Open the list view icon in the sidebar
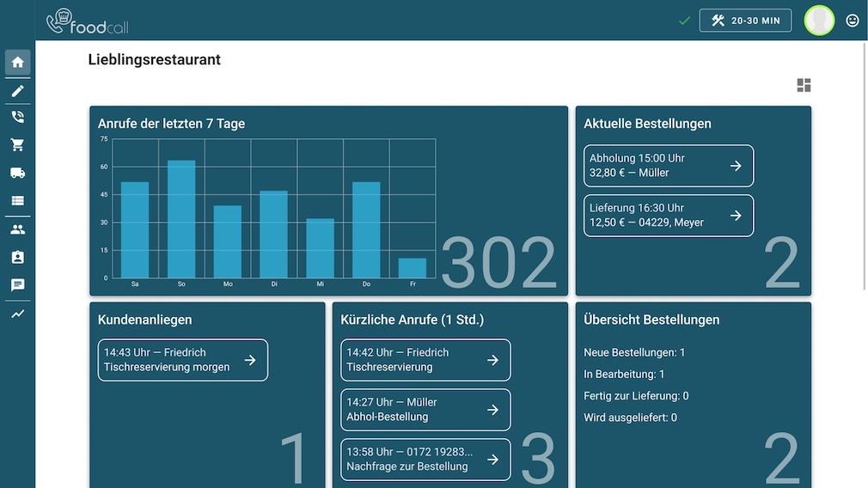The width and height of the screenshot is (868, 488). (x=17, y=200)
